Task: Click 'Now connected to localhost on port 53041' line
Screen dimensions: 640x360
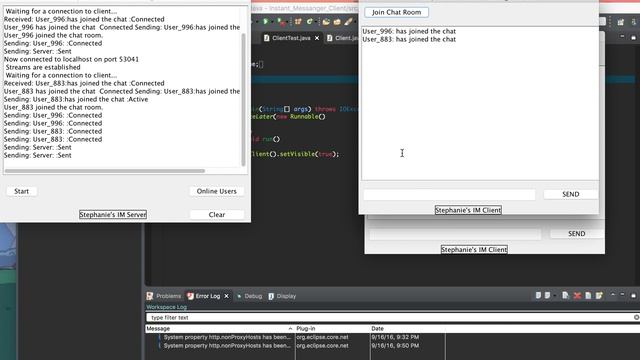Action: (71, 59)
